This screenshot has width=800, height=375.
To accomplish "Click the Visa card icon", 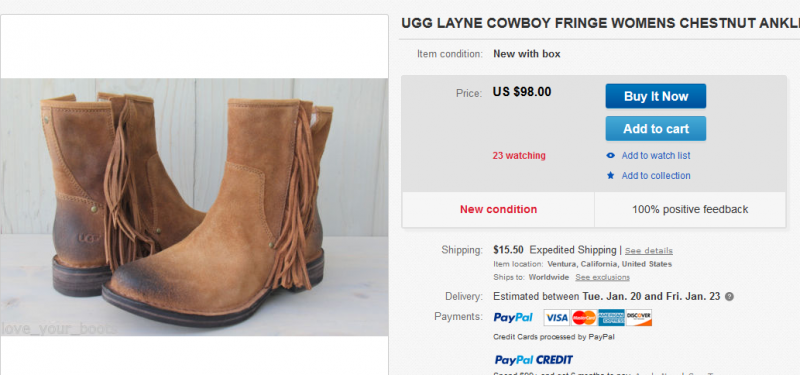I will pyautogui.click(x=557, y=317).
